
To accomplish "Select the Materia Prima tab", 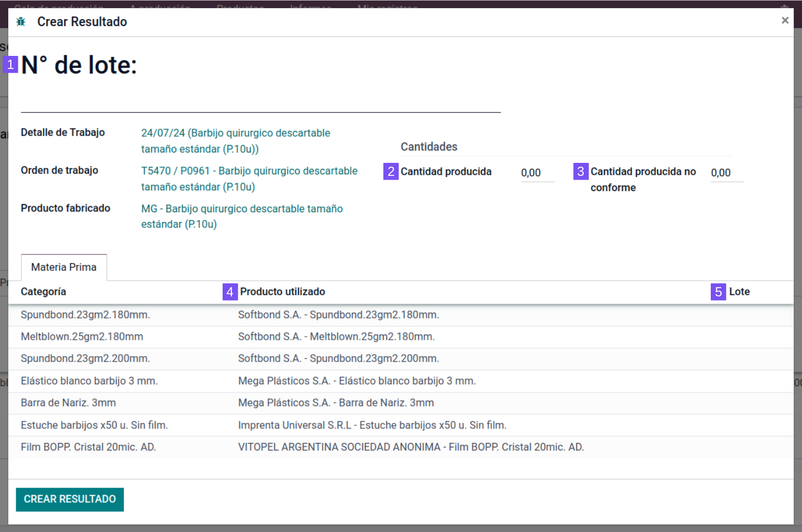I will tap(64, 267).
